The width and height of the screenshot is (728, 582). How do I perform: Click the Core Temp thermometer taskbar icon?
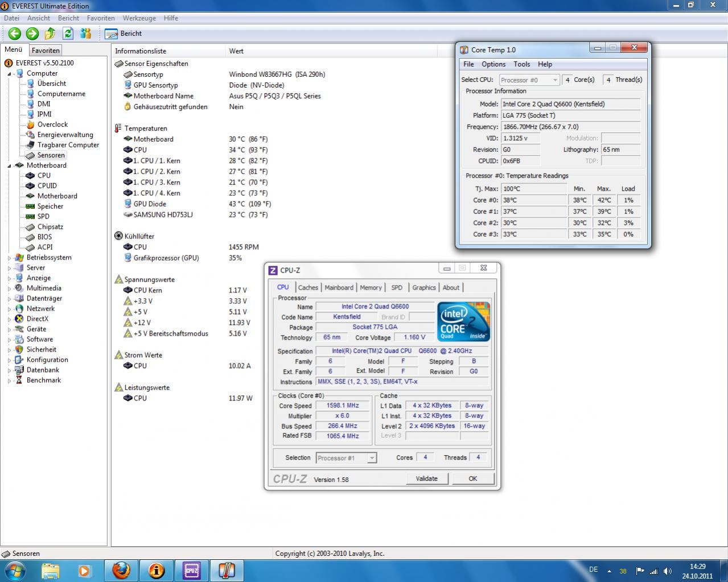[x=227, y=571]
